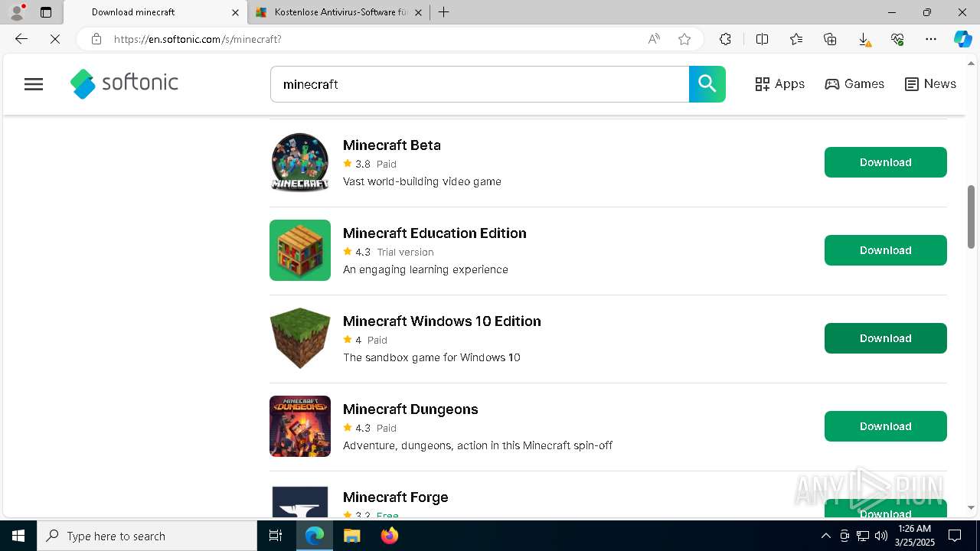The image size is (980, 551).
Task: Open the Minecraft Windows 10 Edition title
Action: tap(442, 321)
